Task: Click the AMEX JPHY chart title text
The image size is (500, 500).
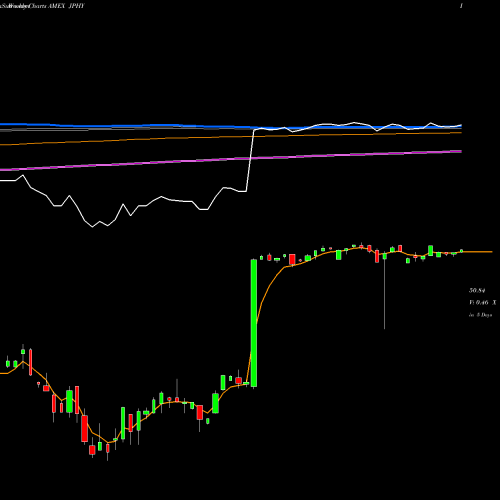Action: (66, 6)
